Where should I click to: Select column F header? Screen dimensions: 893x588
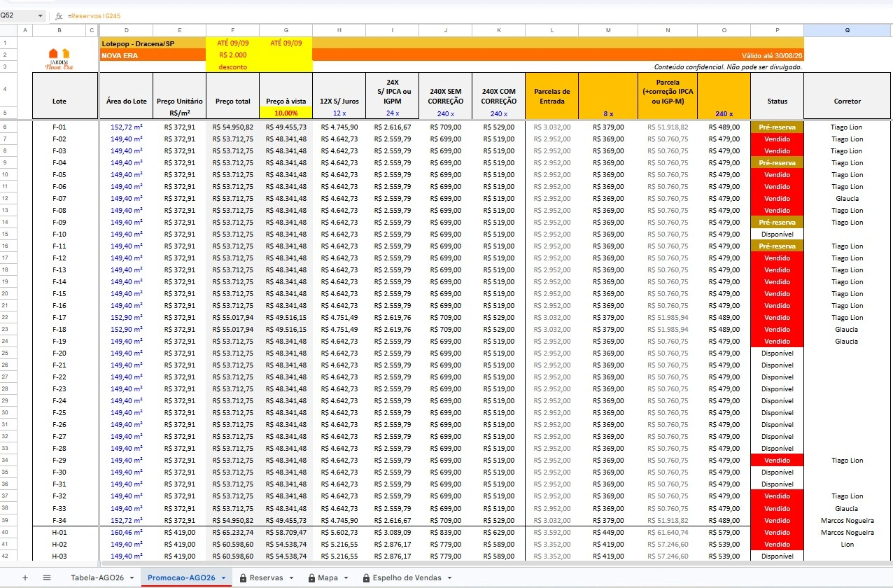click(233, 30)
